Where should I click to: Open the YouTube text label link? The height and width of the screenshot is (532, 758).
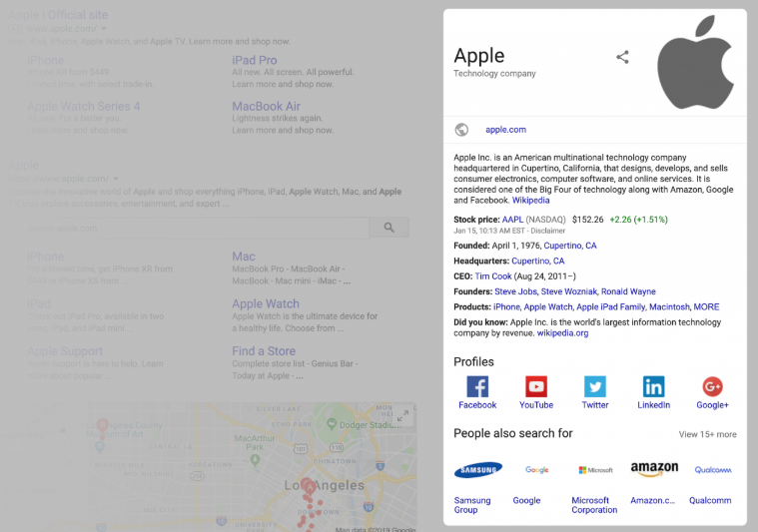536,405
